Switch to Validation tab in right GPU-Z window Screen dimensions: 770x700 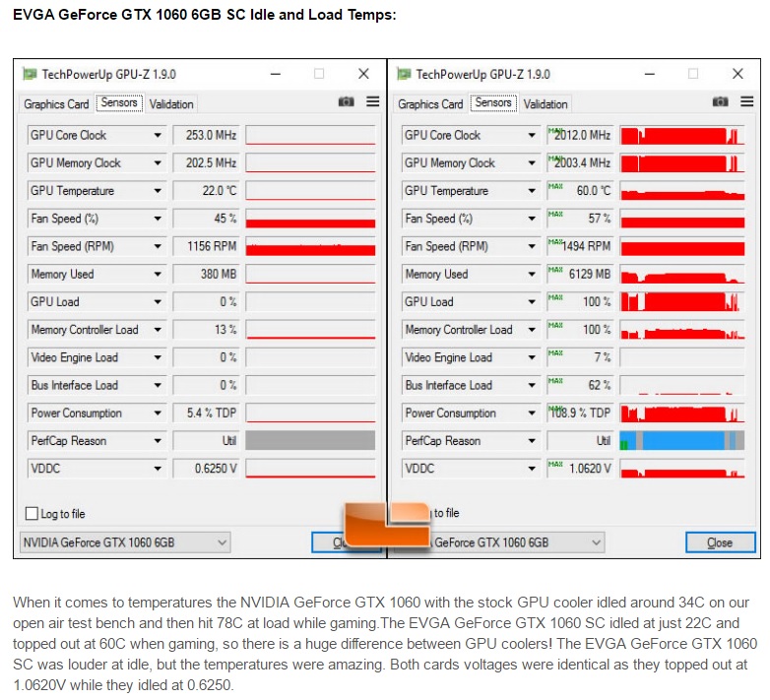(x=545, y=104)
